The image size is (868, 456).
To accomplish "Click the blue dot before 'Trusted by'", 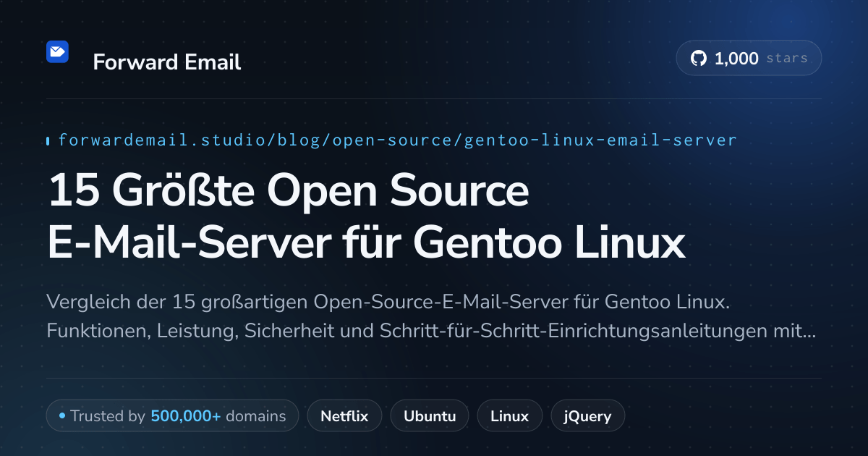I will pos(62,416).
